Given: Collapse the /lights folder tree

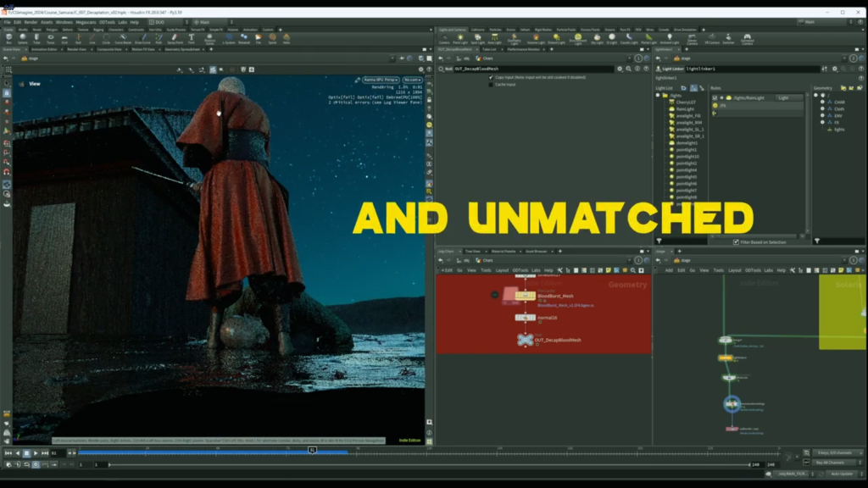Looking at the screenshot, I should 658,96.
